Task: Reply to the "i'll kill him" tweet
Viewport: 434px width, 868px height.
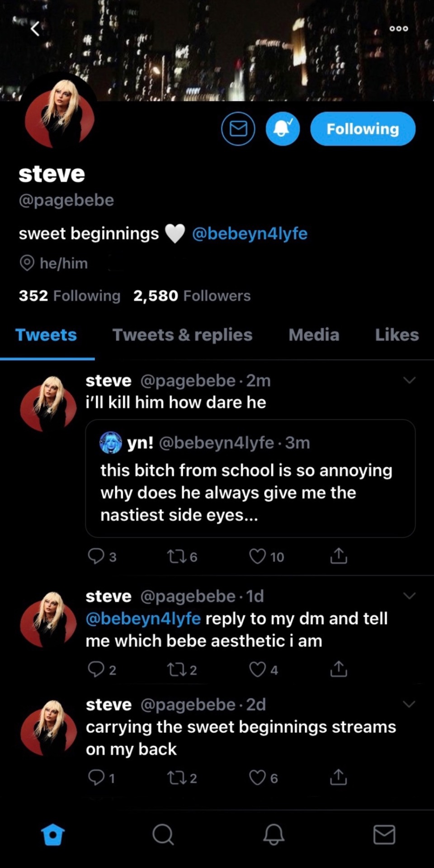Action: pyautogui.click(x=96, y=556)
